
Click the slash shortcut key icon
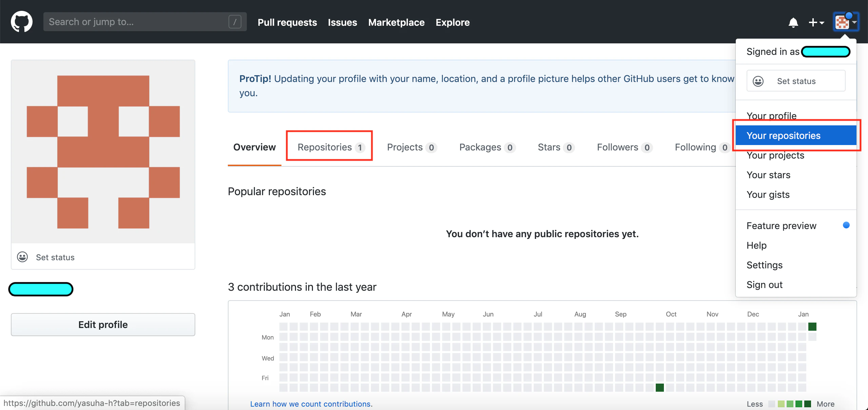(235, 22)
